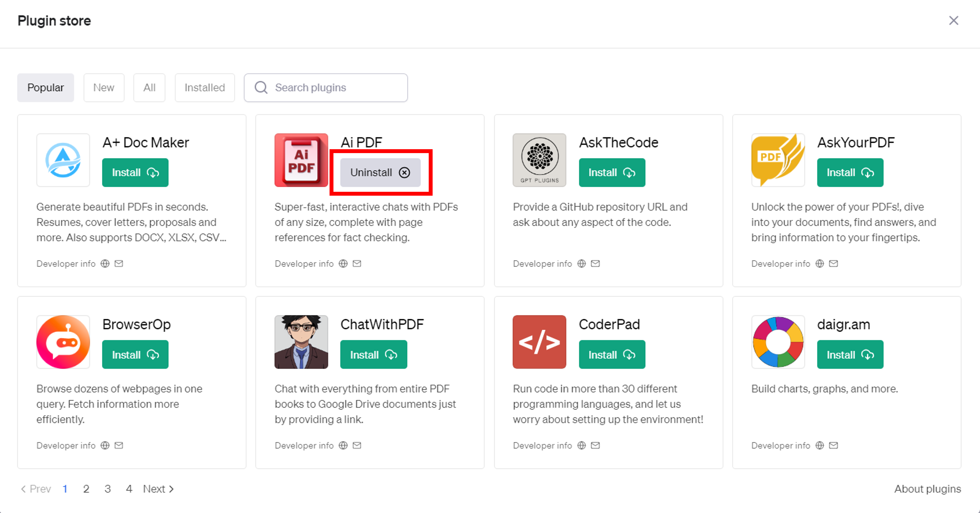
Task: Email the daigr.am developer
Action: coord(833,445)
